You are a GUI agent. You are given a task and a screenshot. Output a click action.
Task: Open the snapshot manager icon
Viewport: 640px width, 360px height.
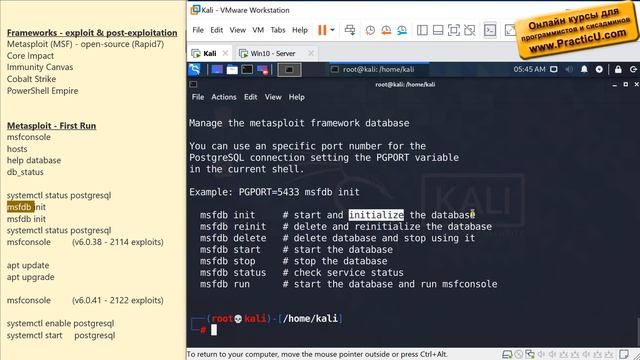[x=402, y=30]
